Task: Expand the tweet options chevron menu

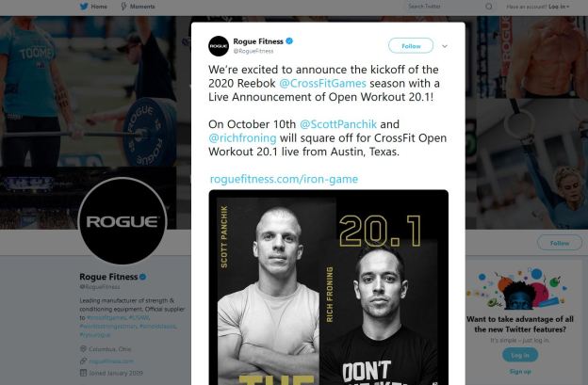Action: coord(445,46)
